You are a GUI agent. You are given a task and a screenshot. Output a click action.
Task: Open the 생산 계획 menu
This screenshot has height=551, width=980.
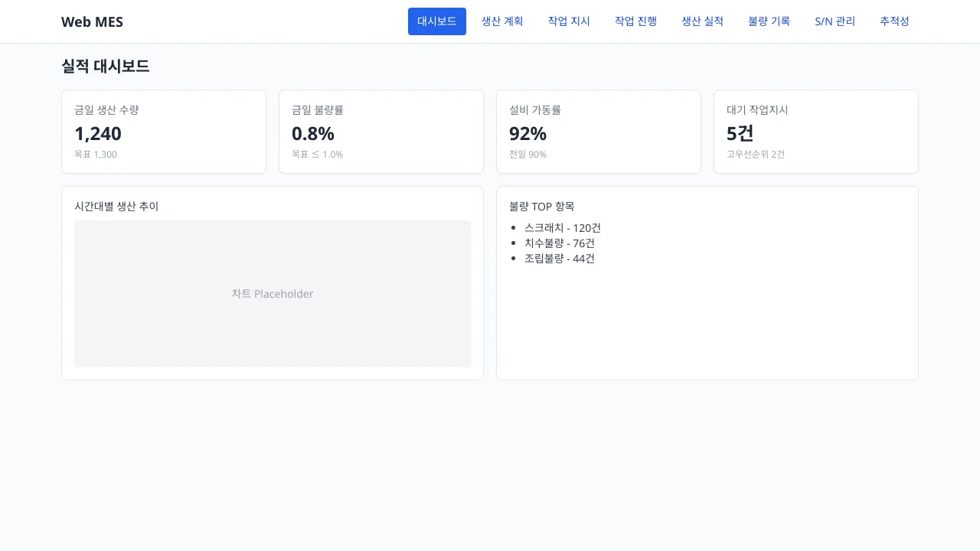[x=502, y=21]
